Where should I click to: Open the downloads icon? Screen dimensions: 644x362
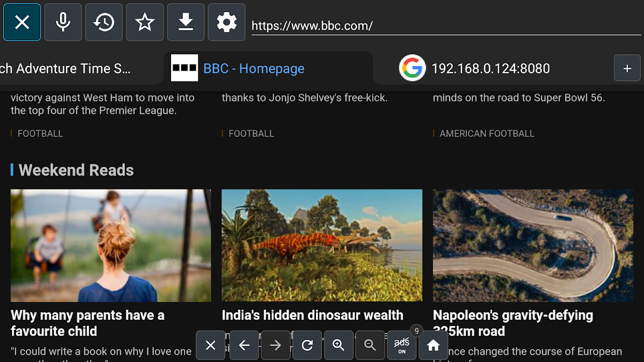pyautogui.click(x=186, y=22)
